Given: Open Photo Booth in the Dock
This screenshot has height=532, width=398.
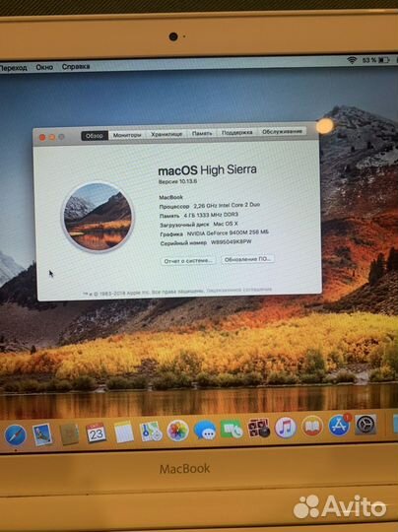Looking at the screenshot, I should [258, 428].
